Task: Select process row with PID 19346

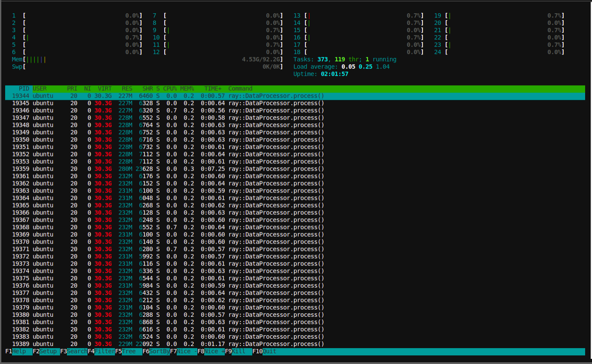Action: coord(295,111)
